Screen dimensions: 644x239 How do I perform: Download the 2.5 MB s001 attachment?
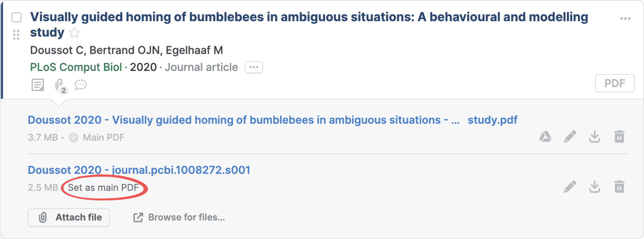point(595,187)
